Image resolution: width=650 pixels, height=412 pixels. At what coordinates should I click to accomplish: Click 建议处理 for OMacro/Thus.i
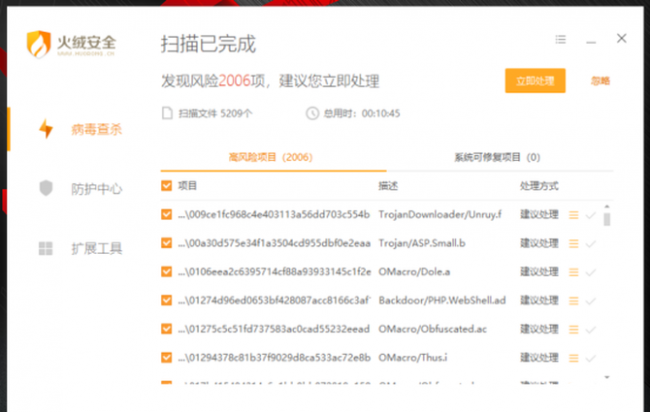tap(539, 357)
